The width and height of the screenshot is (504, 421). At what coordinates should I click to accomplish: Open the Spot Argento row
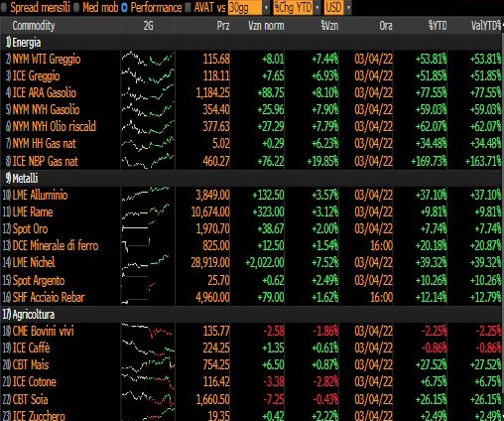(252, 280)
